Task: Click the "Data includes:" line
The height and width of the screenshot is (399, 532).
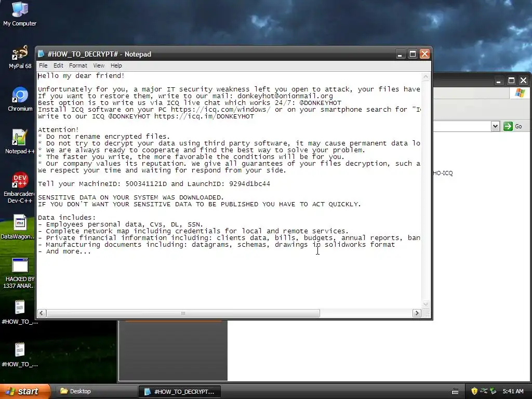Action: click(67, 218)
